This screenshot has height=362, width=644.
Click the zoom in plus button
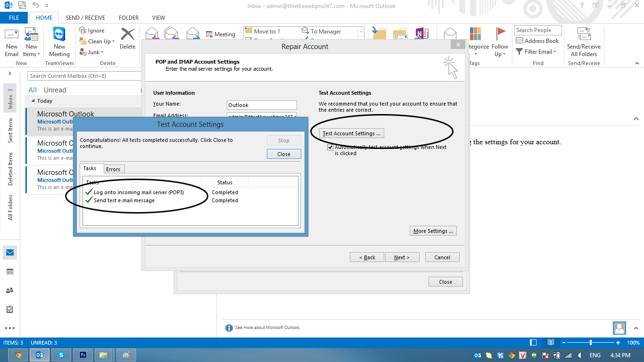pyautogui.click(x=618, y=343)
